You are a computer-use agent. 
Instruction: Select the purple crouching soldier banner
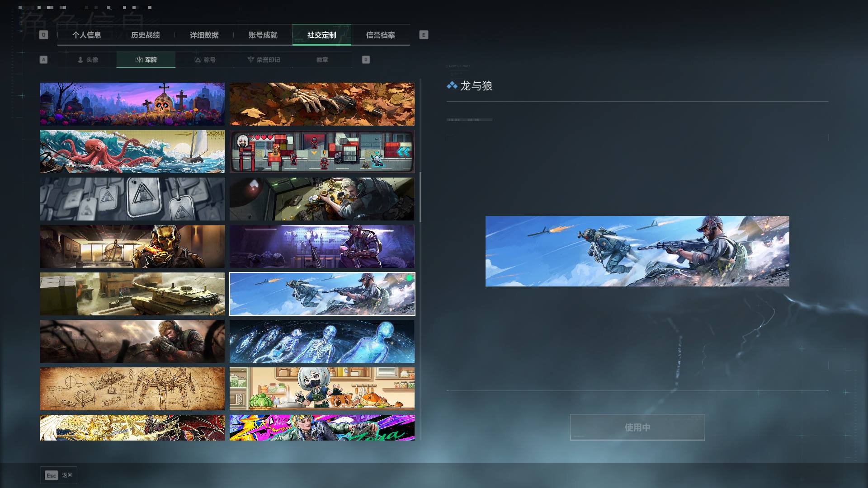coord(322,246)
